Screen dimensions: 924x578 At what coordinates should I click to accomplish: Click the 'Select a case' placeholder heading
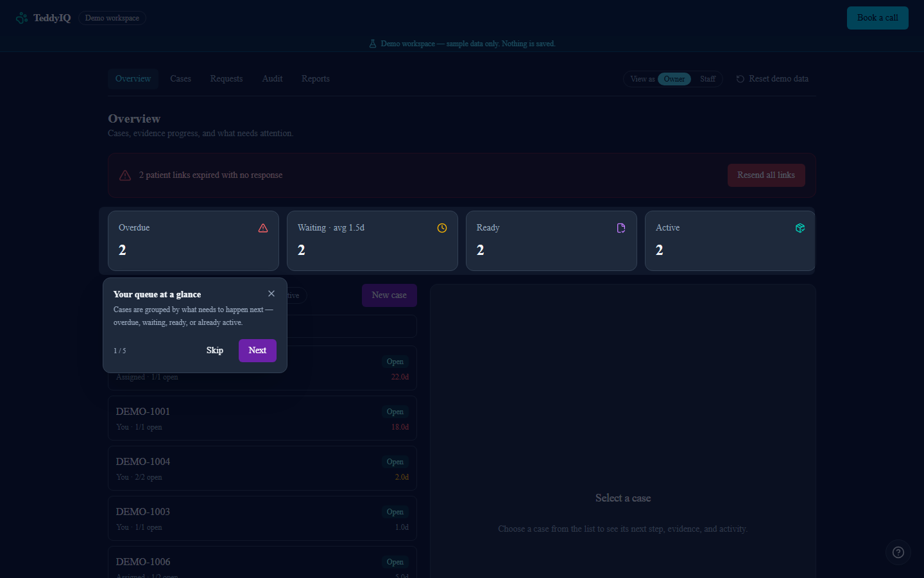click(x=623, y=498)
